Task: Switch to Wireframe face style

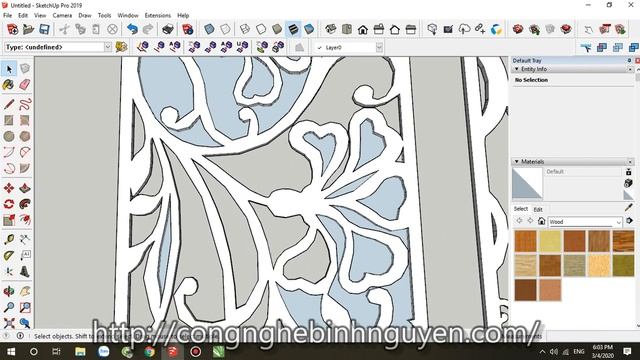Action: coord(245,29)
